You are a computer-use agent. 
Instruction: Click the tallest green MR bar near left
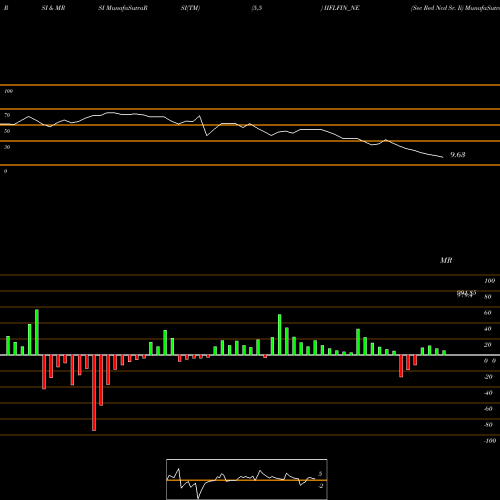pos(37,332)
